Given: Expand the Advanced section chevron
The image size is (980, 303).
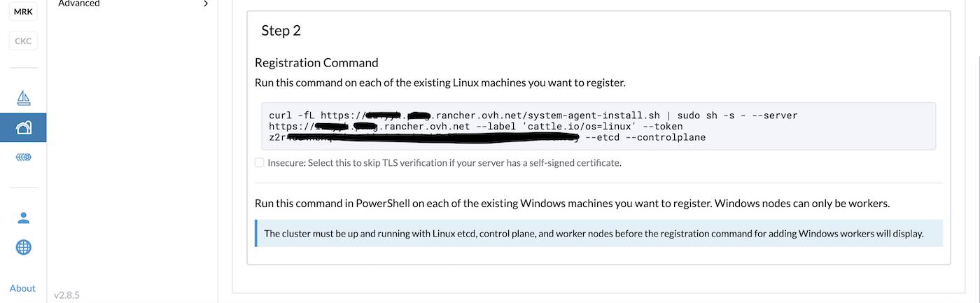Looking at the screenshot, I should pos(205,3).
